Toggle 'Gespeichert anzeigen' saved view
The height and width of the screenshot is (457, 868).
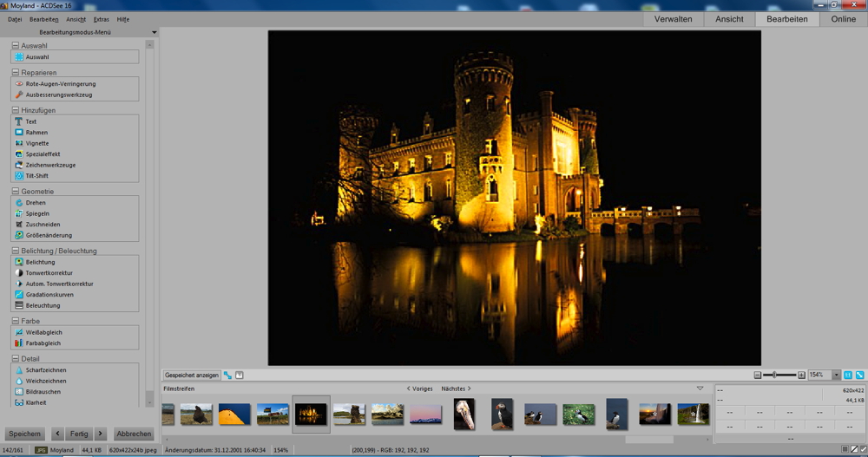192,375
